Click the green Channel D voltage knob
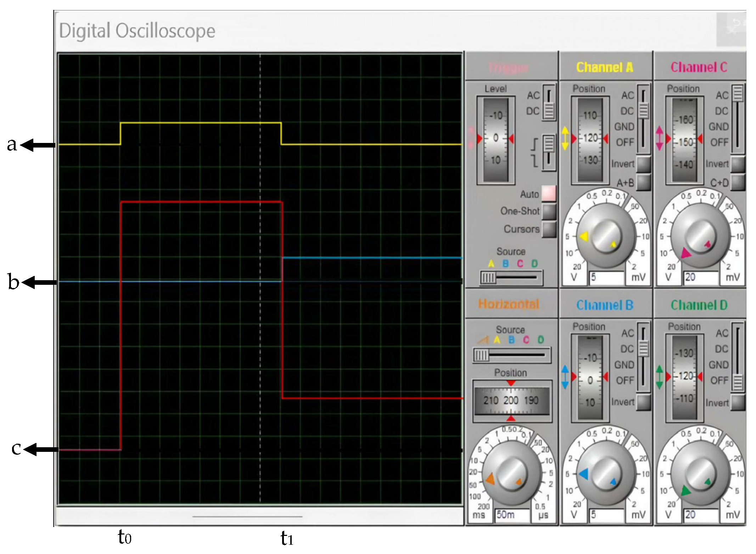Image resolution: width=756 pixels, height=554 pixels. pos(700,474)
